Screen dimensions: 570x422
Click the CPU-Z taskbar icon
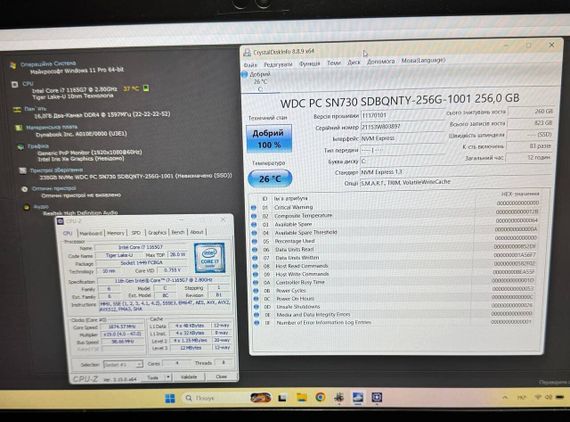(377, 397)
